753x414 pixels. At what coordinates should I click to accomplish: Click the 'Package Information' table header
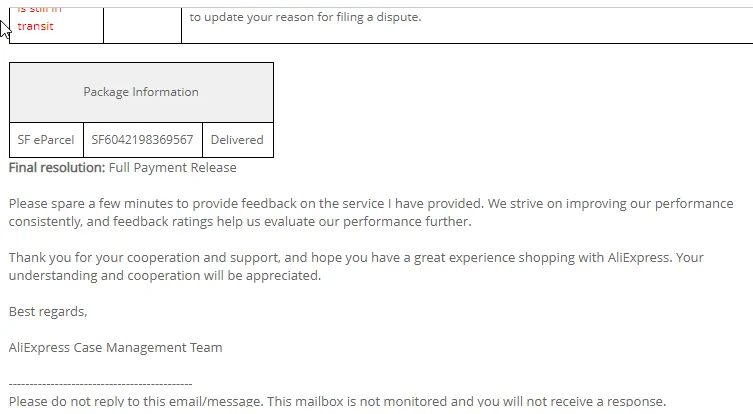(x=141, y=92)
